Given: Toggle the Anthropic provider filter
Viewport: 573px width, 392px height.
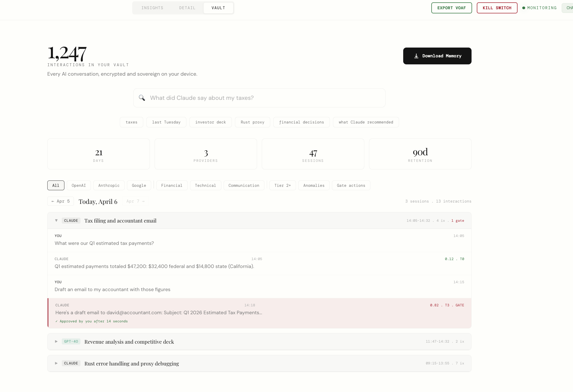Looking at the screenshot, I should pos(109,185).
